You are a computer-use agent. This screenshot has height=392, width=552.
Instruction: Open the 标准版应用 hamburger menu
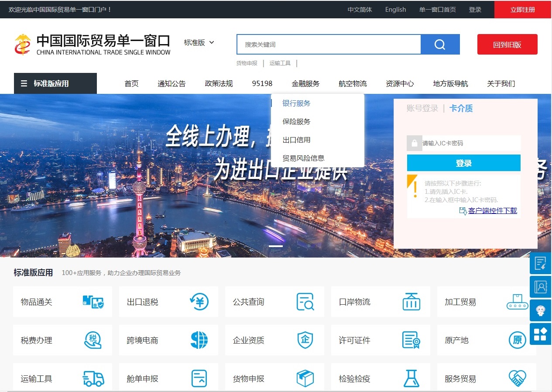(55, 83)
